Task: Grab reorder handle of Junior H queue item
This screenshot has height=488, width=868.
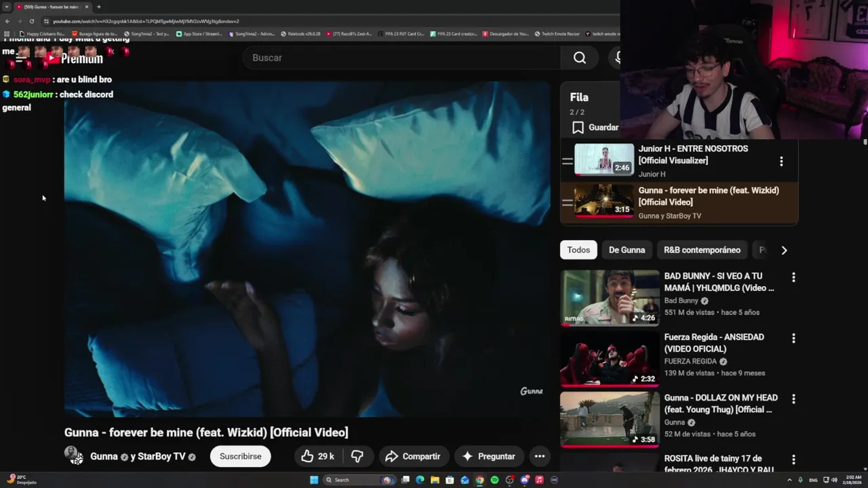Action: coord(568,161)
